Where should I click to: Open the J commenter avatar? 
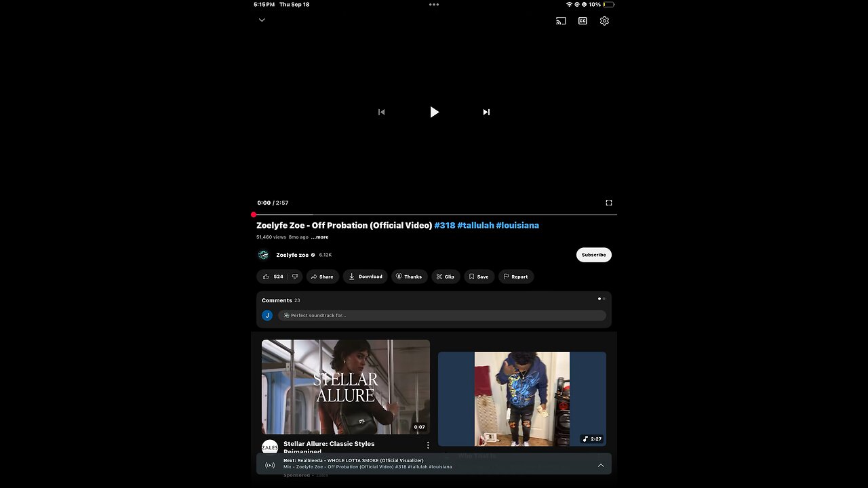tap(267, 315)
